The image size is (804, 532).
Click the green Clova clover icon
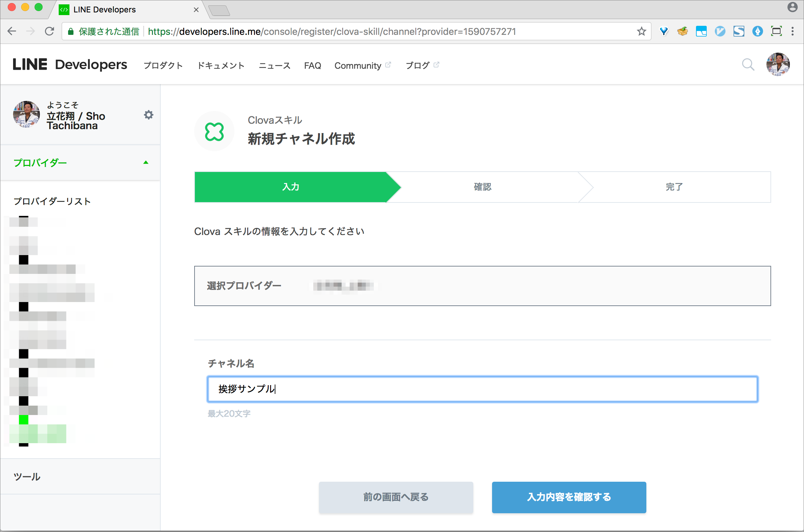click(x=214, y=131)
